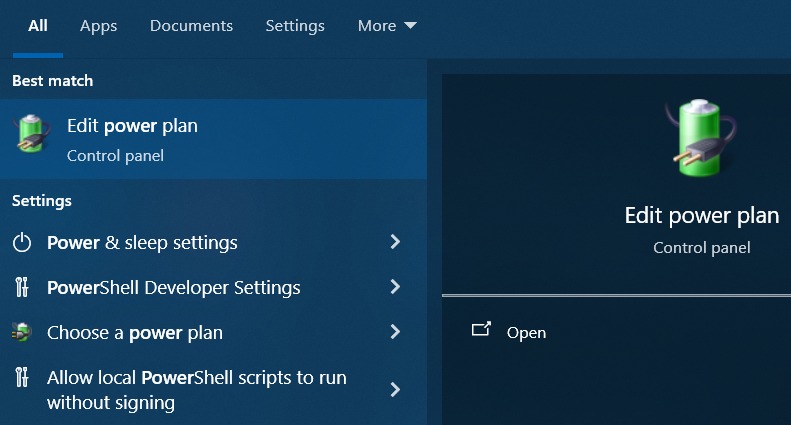Screen dimensions: 791x425
Task: Open Power & sleep settings result
Action: click(207, 243)
